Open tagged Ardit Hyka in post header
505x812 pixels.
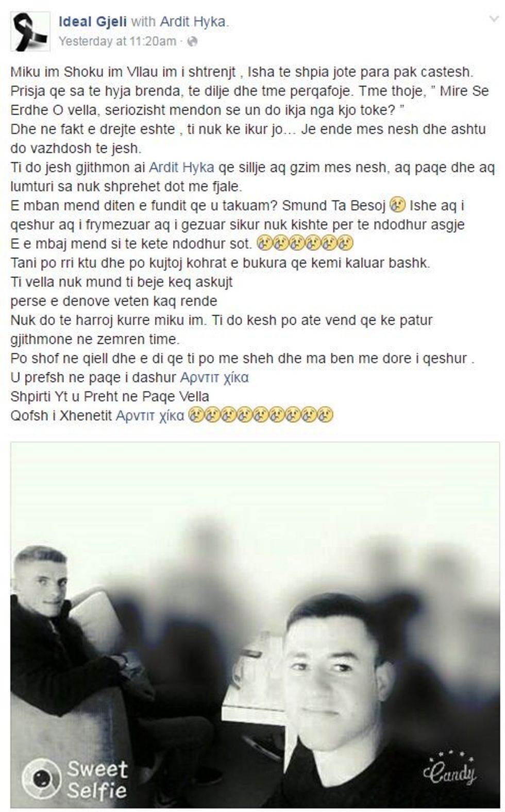pyautogui.click(x=193, y=22)
